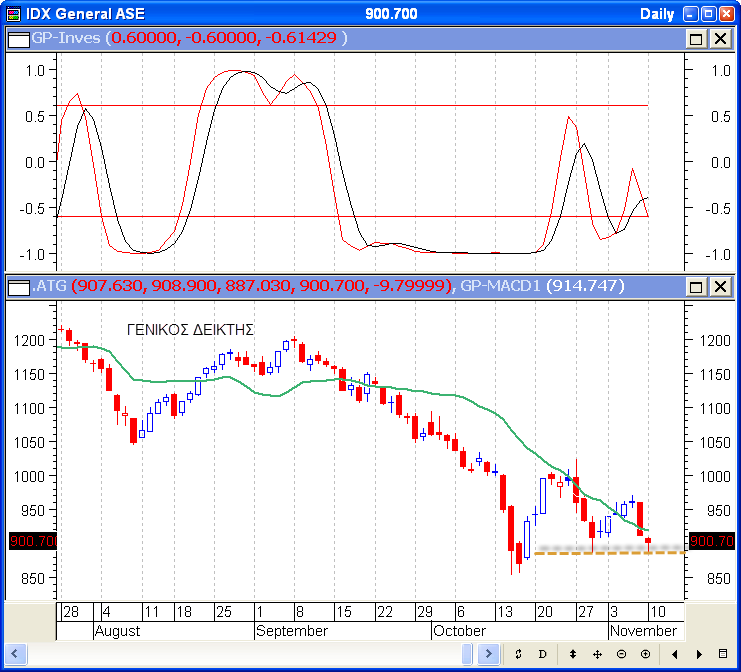This screenshot has height=672, width=741.
Task: Close the GP-Inves indicator pane
Action: click(719, 38)
